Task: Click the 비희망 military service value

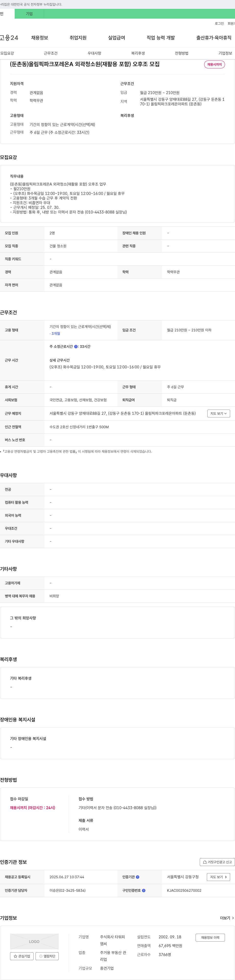Action: pos(54,596)
